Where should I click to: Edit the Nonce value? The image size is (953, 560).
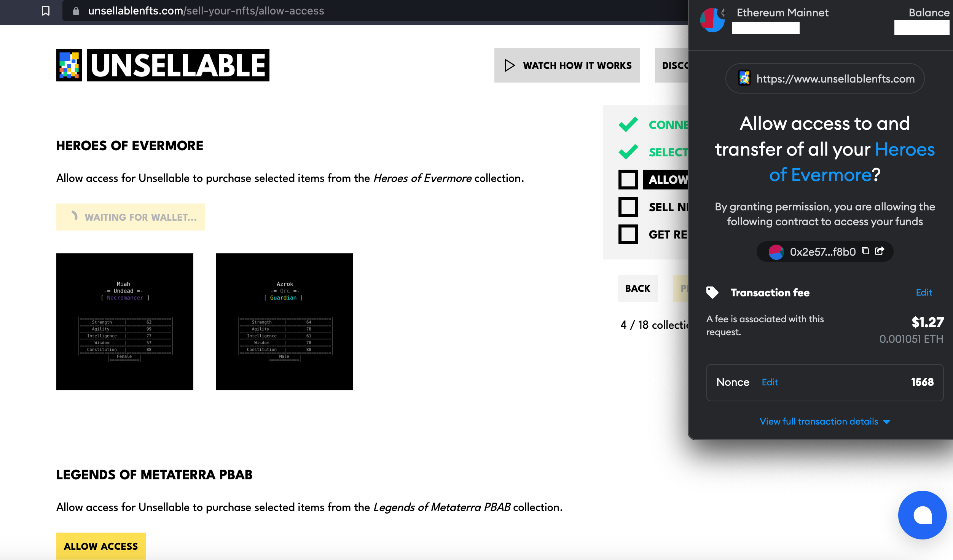(x=770, y=382)
